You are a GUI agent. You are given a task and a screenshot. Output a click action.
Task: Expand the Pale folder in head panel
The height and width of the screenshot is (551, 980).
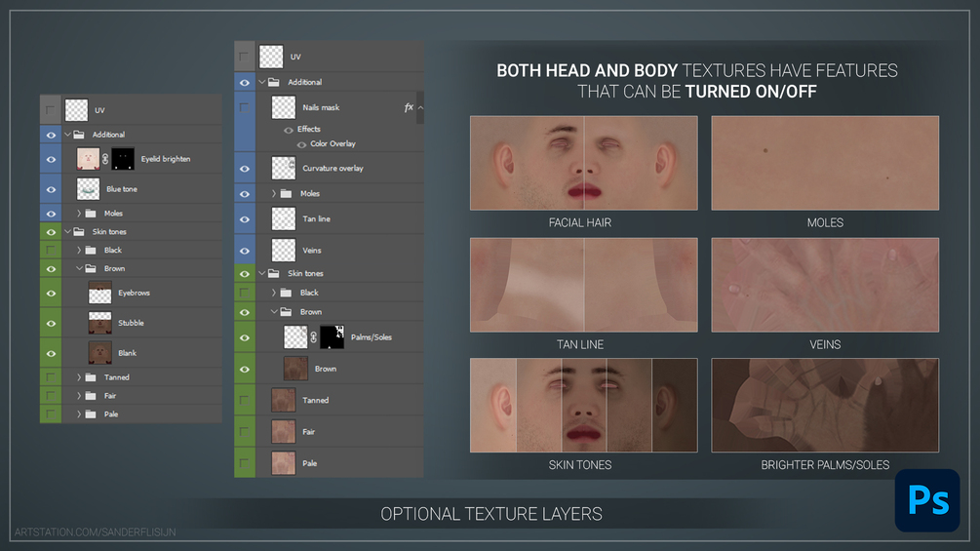(79, 413)
